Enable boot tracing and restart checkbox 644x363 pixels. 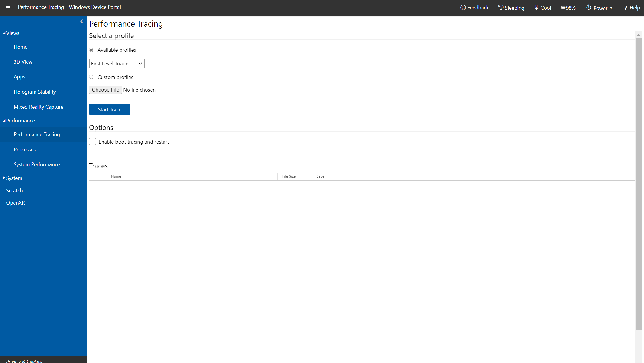[93, 142]
